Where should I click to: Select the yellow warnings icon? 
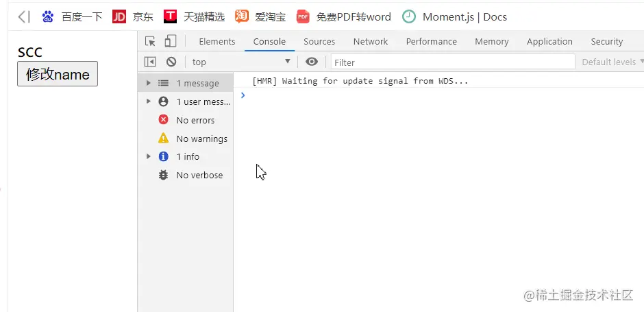coord(164,138)
